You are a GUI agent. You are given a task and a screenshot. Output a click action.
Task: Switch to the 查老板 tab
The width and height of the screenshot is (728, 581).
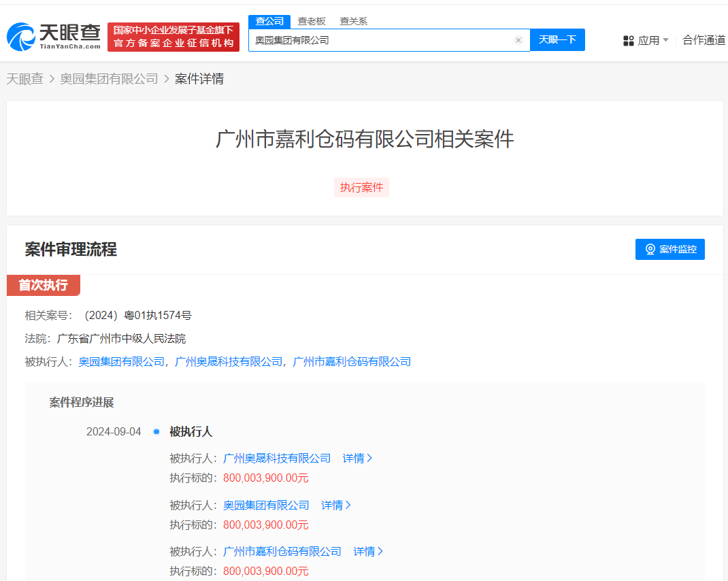(x=313, y=21)
